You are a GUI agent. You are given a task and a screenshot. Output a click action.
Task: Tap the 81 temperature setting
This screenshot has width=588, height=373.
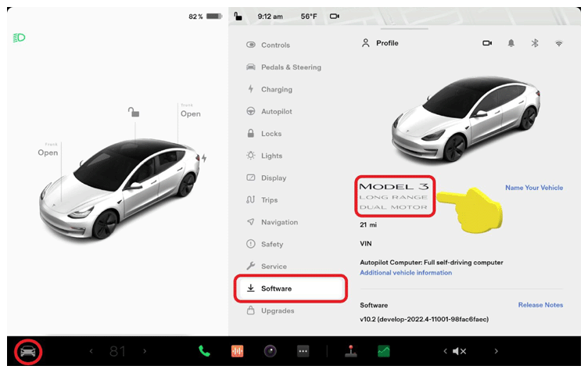117,351
